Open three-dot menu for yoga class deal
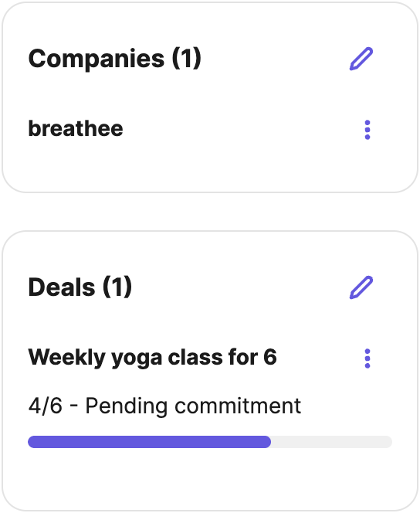 pos(367,358)
